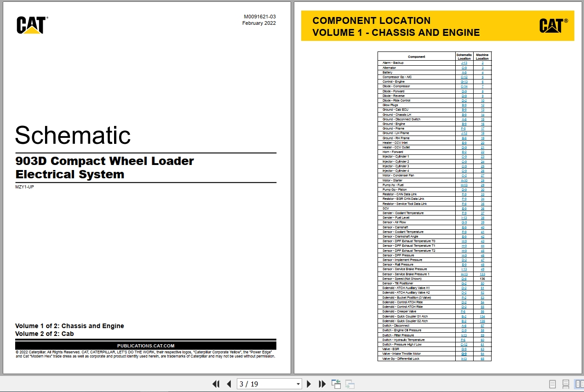This screenshot has height=392, width=584.
Task: Open machine location 12 for Glow Plugs
Action: [x=482, y=105]
